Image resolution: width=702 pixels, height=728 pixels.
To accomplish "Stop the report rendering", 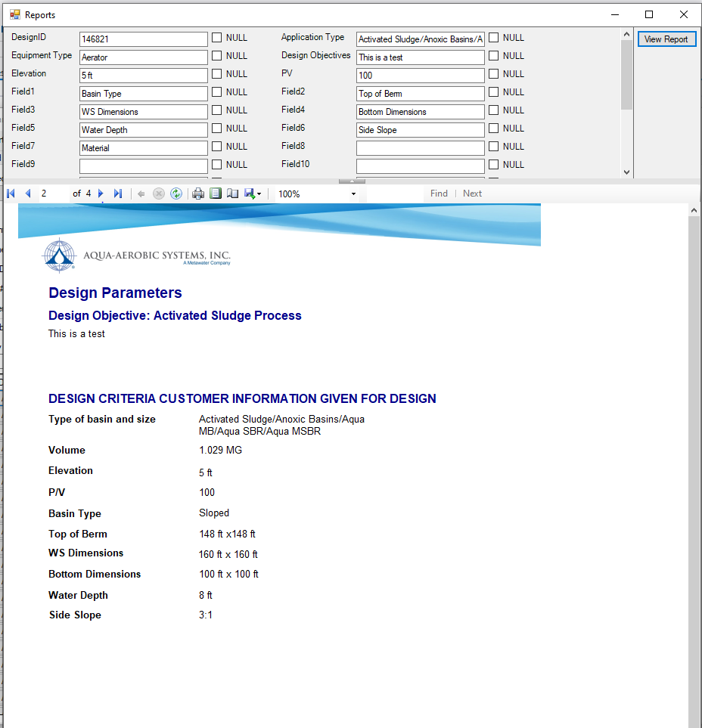I will click(x=158, y=194).
